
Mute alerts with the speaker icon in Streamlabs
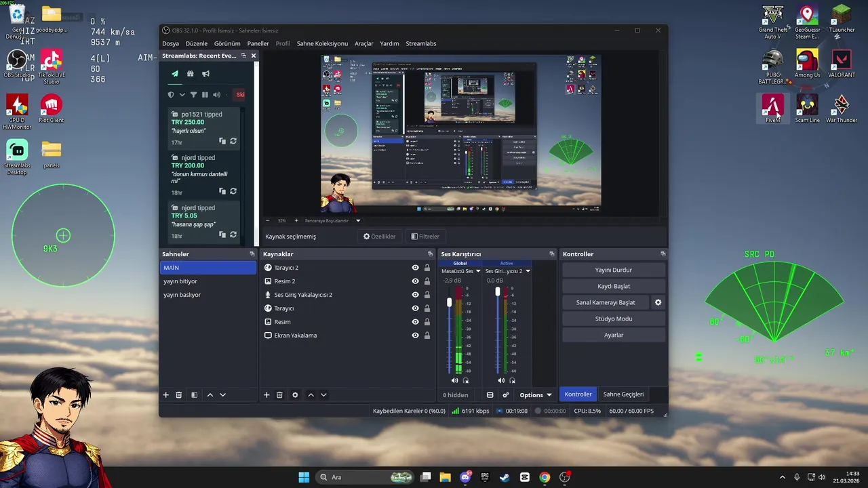[217, 95]
